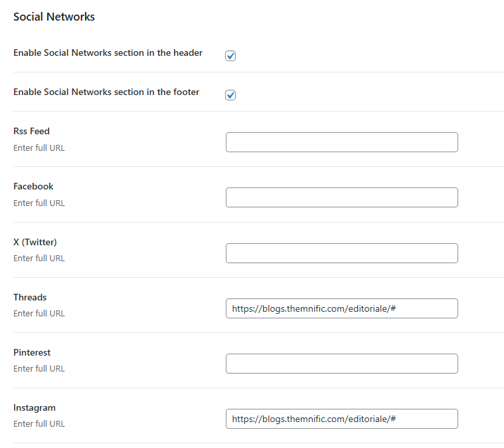Viewport: 504px width, 448px height.
Task: Select the X (Twitter) URL input field
Action: pos(341,253)
